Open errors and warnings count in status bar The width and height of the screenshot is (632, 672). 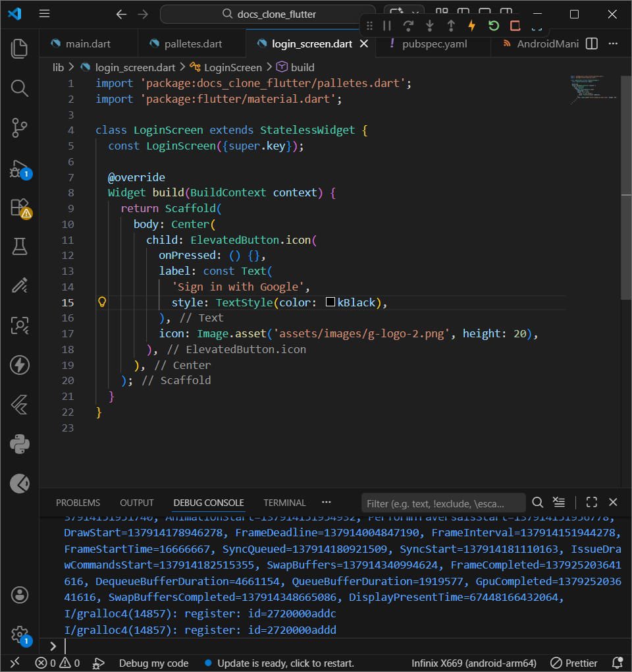click(x=57, y=663)
